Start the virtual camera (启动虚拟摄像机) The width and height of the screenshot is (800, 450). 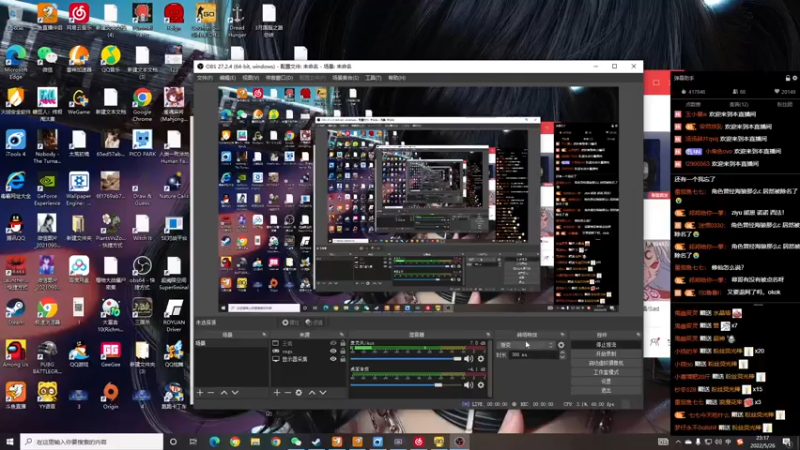pyautogui.click(x=606, y=363)
